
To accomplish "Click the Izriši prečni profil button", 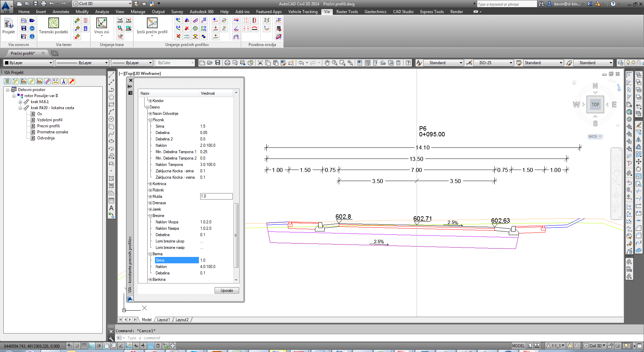I will [152, 26].
